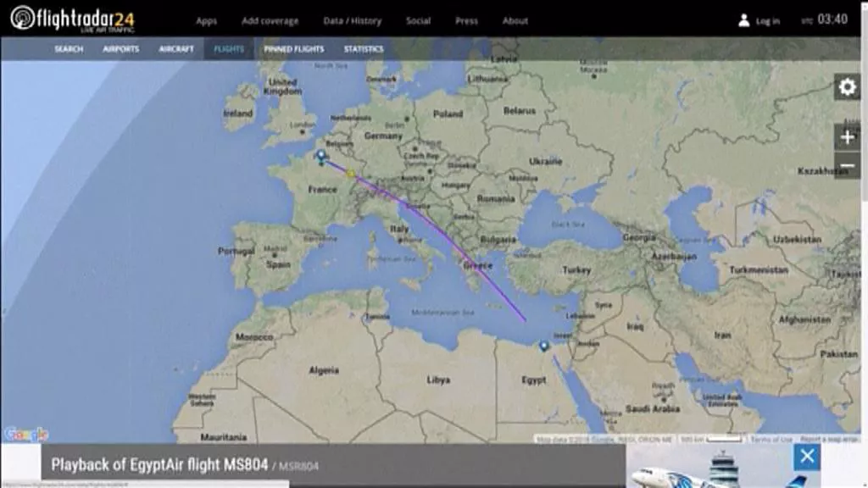Click the Log in link

[x=768, y=21]
